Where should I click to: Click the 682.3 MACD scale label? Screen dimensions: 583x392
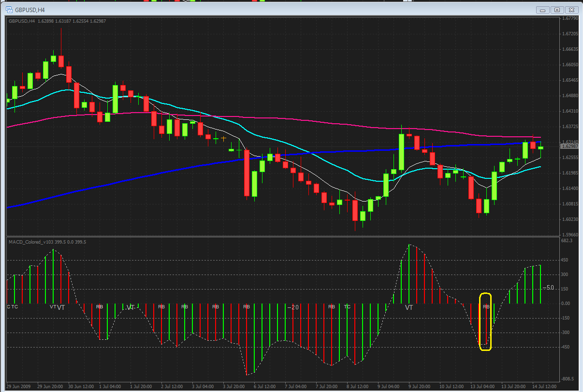tap(567, 240)
